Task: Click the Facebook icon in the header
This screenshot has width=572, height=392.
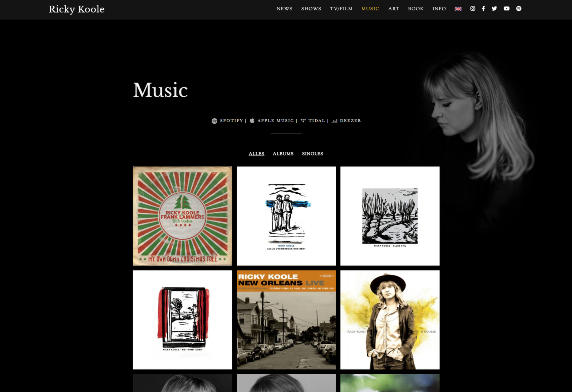Action: [x=483, y=8]
